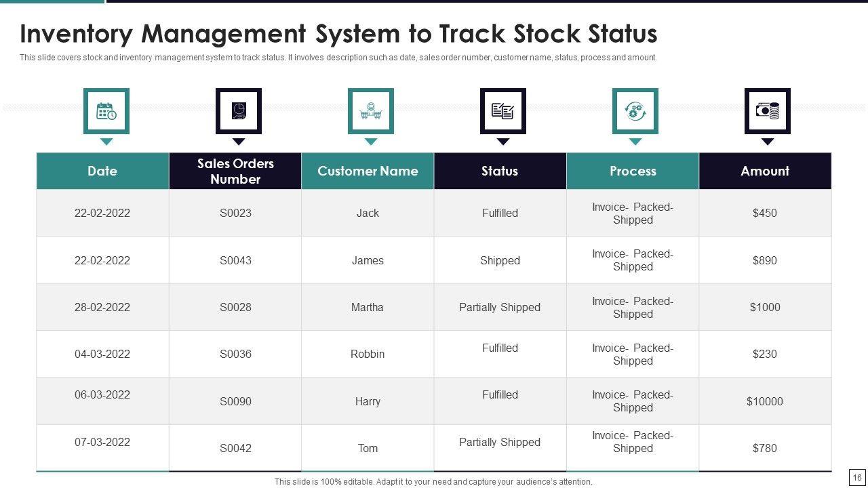Select order number S0023 cell
This screenshot has height=488, width=868.
point(235,213)
